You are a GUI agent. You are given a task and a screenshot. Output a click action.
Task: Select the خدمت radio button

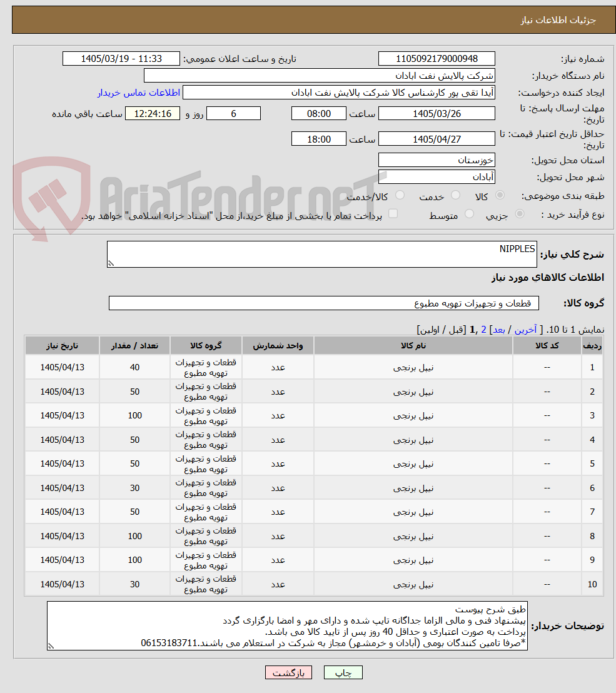[x=456, y=195]
